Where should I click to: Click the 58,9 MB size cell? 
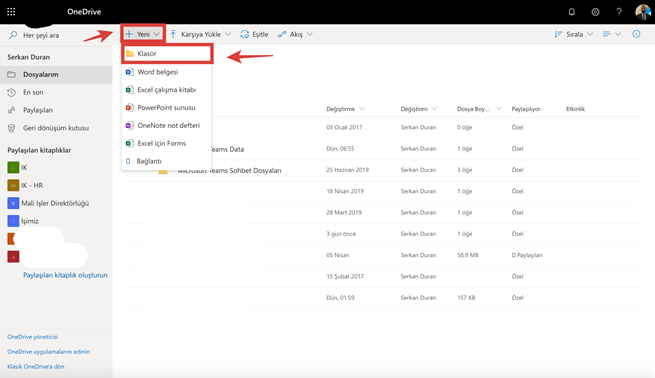[467, 255]
